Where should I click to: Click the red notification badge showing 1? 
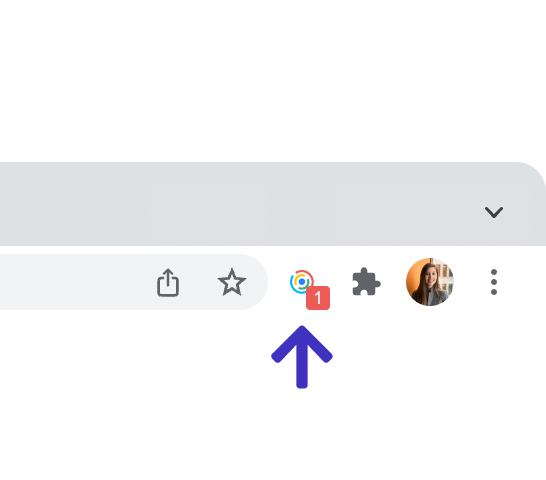(x=318, y=298)
